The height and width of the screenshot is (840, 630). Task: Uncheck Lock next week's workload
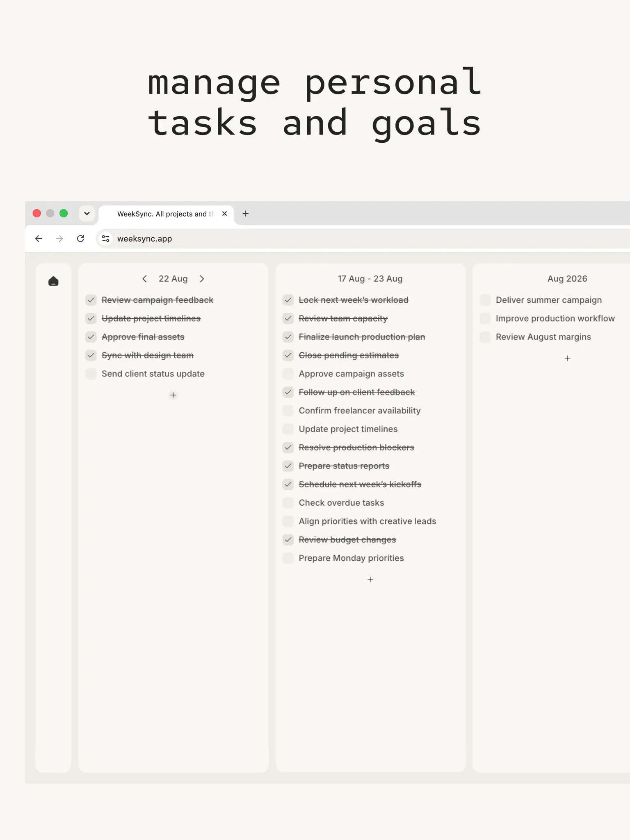click(288, 300)
